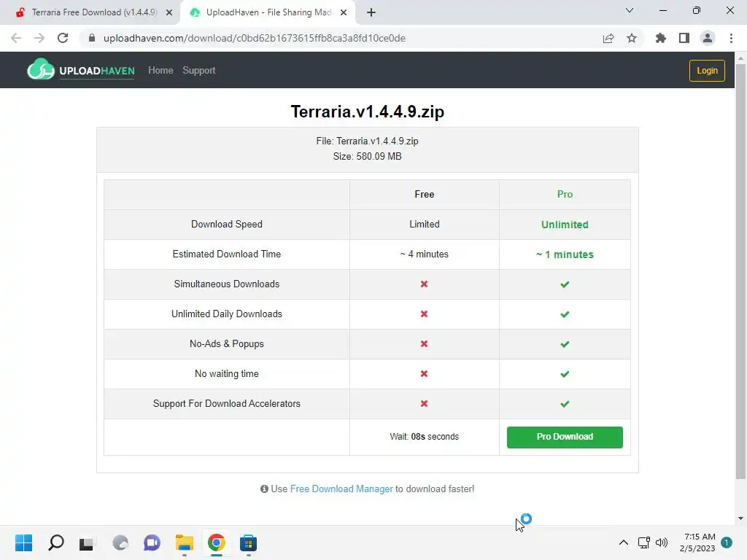
Task: Select the UploadHaven File Sharing tab
Action: tap(268, 12)
